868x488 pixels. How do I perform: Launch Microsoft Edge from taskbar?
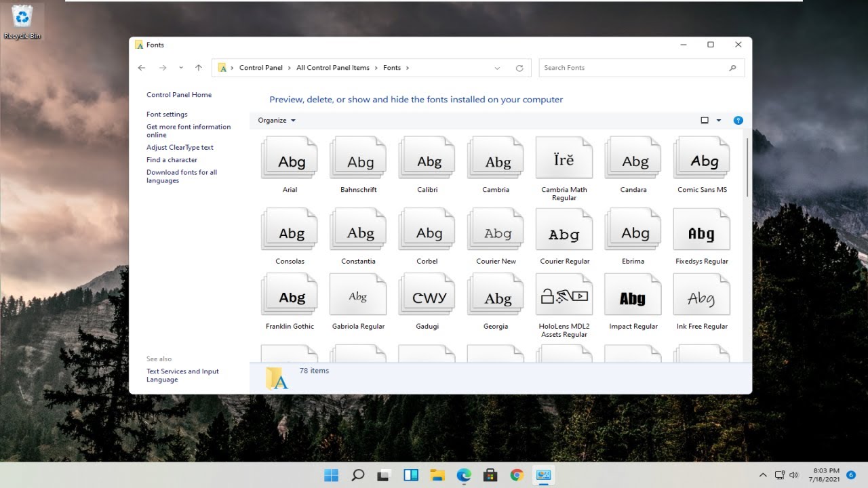pyautogui.click(x=464, y=475)
